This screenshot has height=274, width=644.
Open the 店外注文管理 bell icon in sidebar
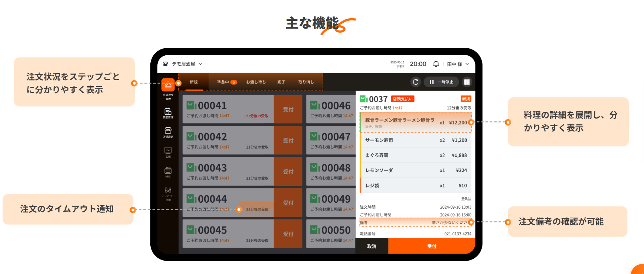168,85
